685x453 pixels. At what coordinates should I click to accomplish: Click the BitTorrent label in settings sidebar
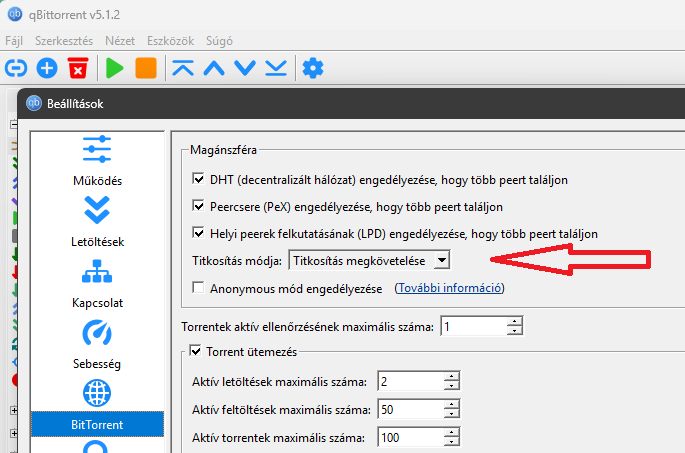pyautogui.click(x=97, y=425)
